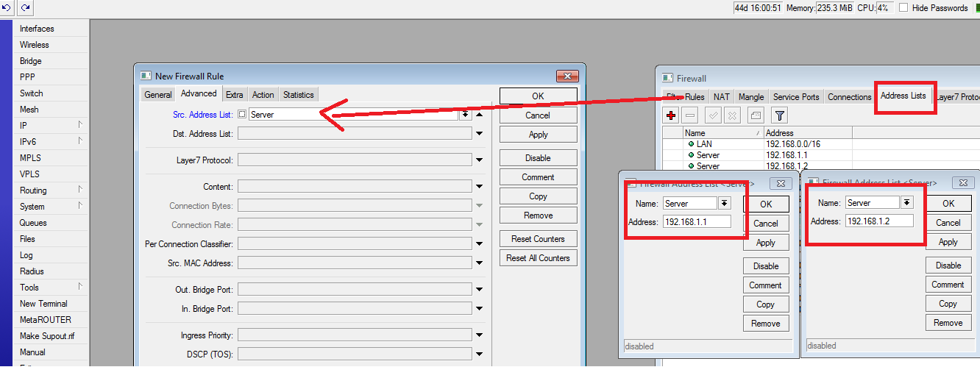Toggle the Hide Passwords checkbox
This screenshot has height=392, width=980.
(x=903, y=7)
